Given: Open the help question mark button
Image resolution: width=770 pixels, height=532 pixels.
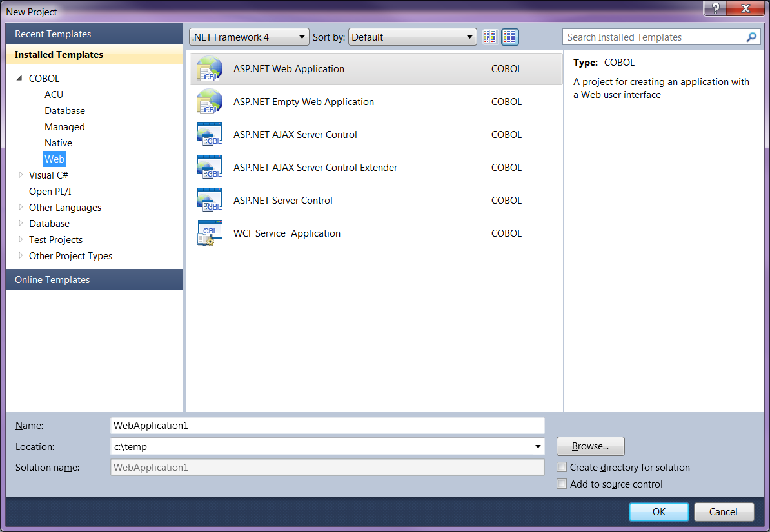Looking at the screenshot, I should coord(715,8).
